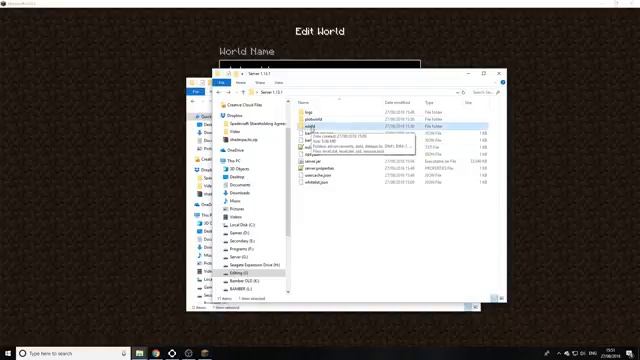This screenshot has height=360, width=640.
Task: Open Creative Cloud Files in navigation pane
Action: tap(244, 105)
